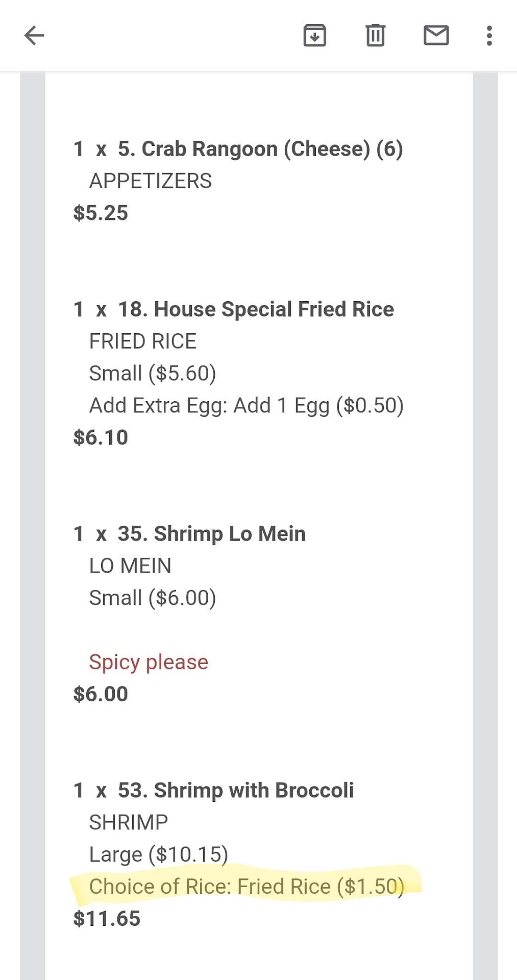Viewport: 517px width, 980px height.
Task: Tap the Add Extra Egg option line
Action: tap(246, 405)
